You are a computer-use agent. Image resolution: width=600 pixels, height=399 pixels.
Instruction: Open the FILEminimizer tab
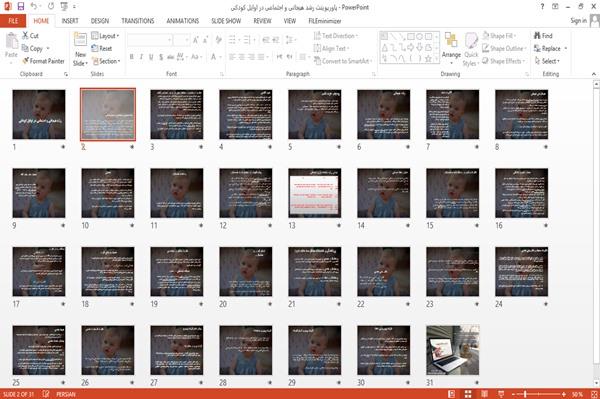325,21
